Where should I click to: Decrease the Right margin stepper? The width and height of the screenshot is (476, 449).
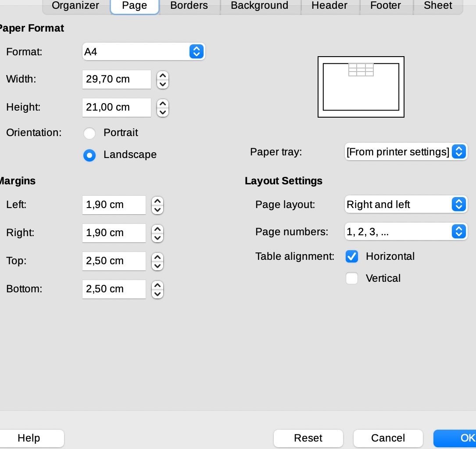pyautogui.click(x=157, y=237)
